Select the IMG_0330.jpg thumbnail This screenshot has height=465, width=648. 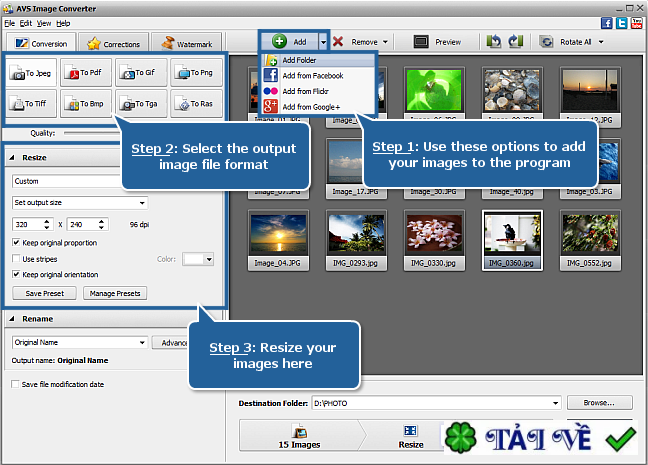(x=434, y=240)
